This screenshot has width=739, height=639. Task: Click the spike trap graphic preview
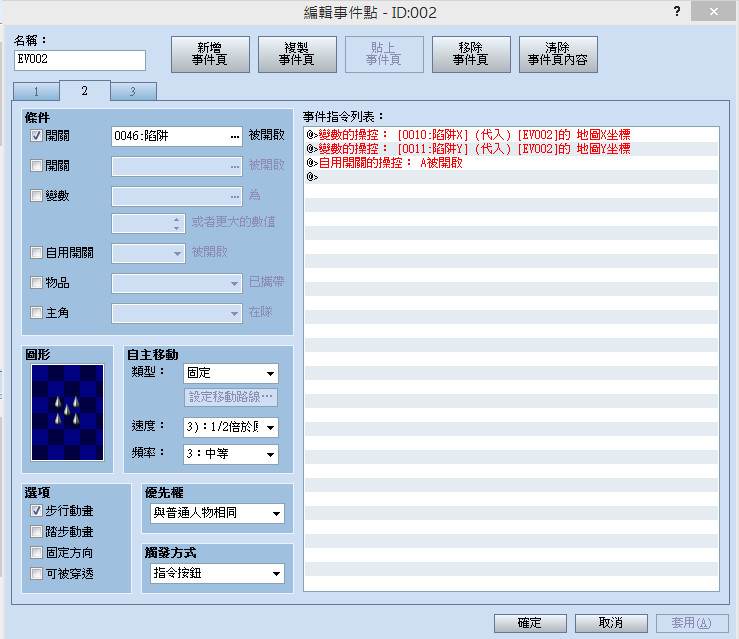click(x=67, y=412)
